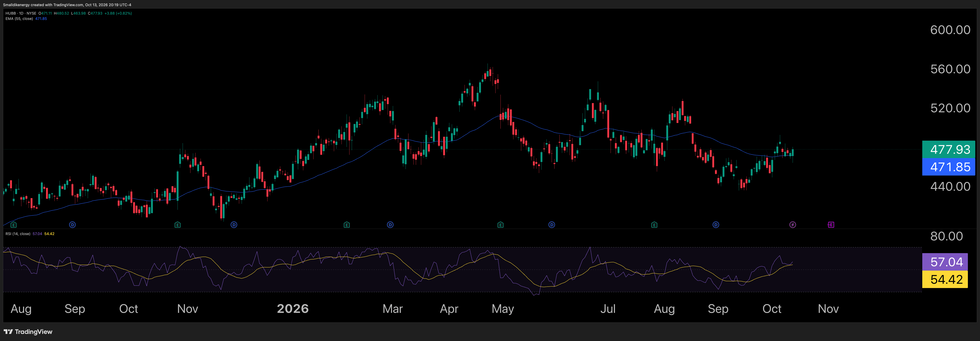Open the earnings marker under early February 2026

click(x=347, y=225)
